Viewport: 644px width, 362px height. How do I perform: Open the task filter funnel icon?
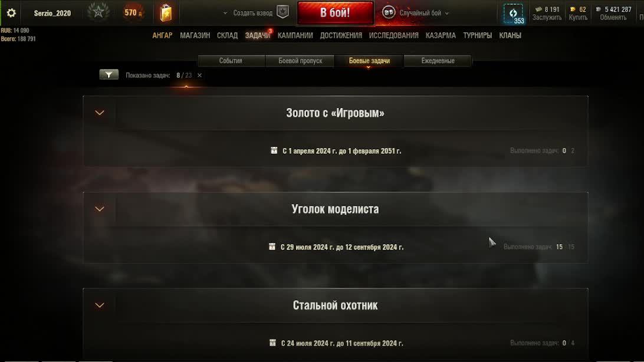pos(109,75)
